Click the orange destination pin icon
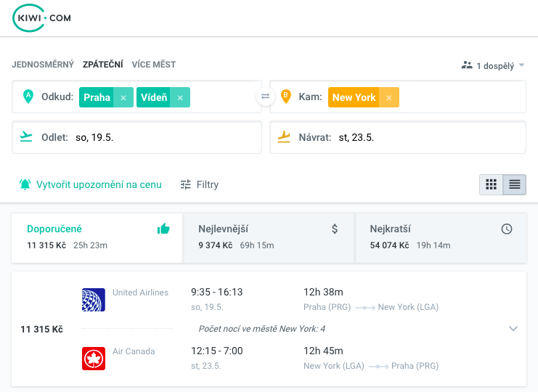Image resolution: width=538 pixels, height=392 pixels. click(x=285, y=97)
